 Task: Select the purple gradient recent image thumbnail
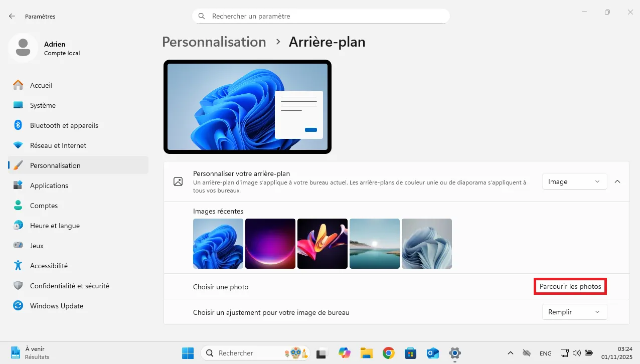(270, 244)
